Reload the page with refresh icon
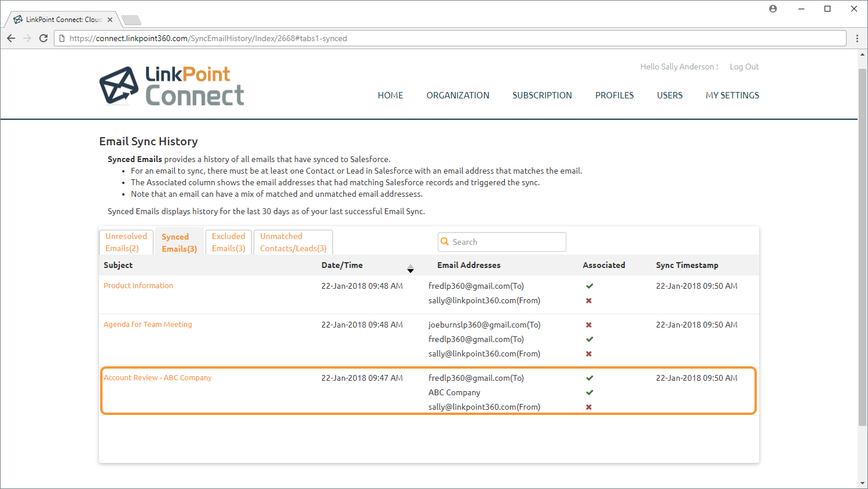The height and width of the screenshot is (489, 868). point(43,38)
